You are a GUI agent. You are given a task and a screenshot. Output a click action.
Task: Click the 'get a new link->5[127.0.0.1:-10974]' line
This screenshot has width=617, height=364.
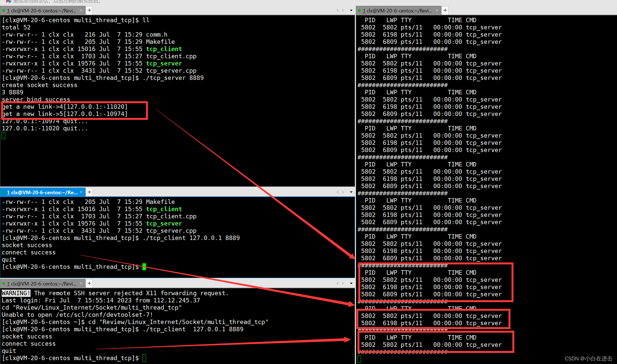click(x=65, y=114)
